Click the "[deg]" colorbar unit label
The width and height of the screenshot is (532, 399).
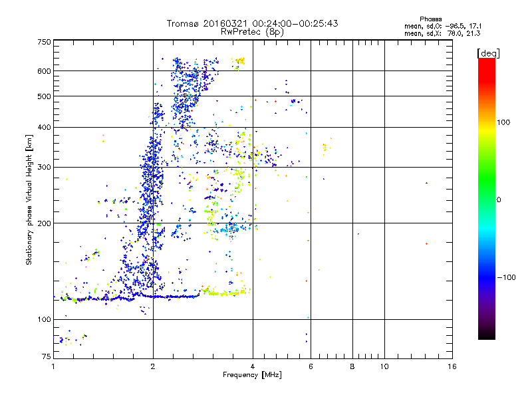pyautogui.click(x=488, y=54)
